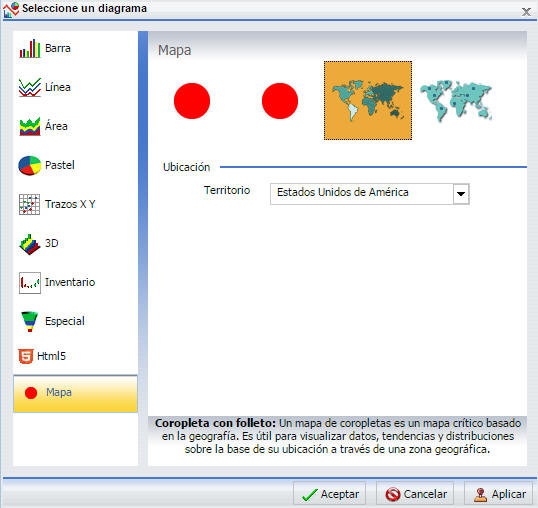Image resolution: width=538 pixels, height=508 pixels.
Task: Choose the first red circle map thumbnail
Action: [192, 101]
